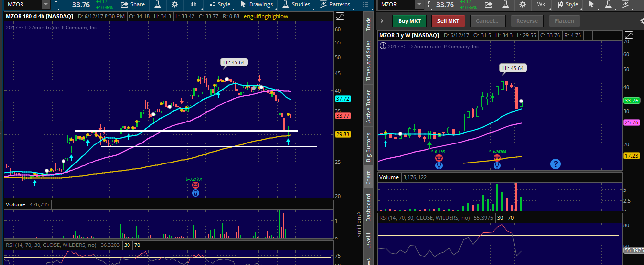Image resolution: width=644 pixels, height=265 pixels.
Task: Switch to Times And Sales side tab
Action: coord(369,61)
